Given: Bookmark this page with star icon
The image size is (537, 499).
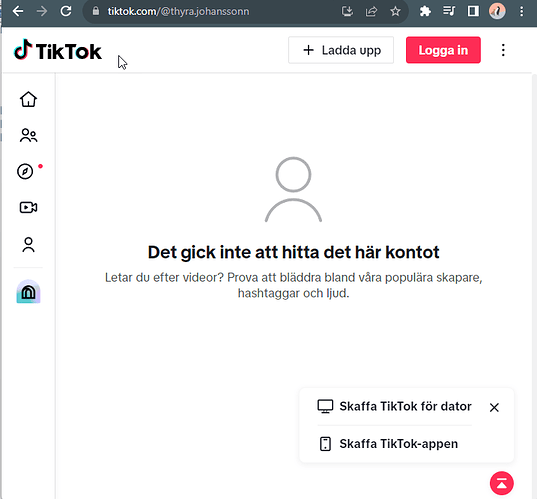Looking at the screenshot, I should (x=395, y=12).
